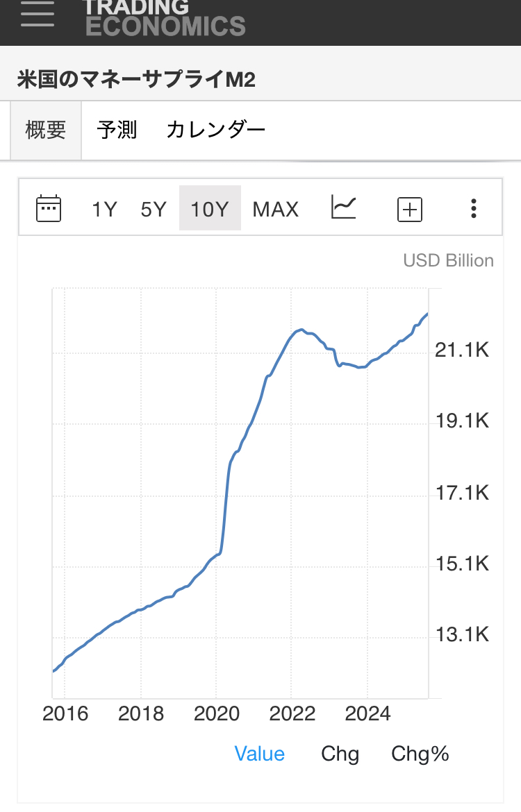Open the hamburger navigation menu
This screenshot has height=812, width=521.
tap(38, 14)
